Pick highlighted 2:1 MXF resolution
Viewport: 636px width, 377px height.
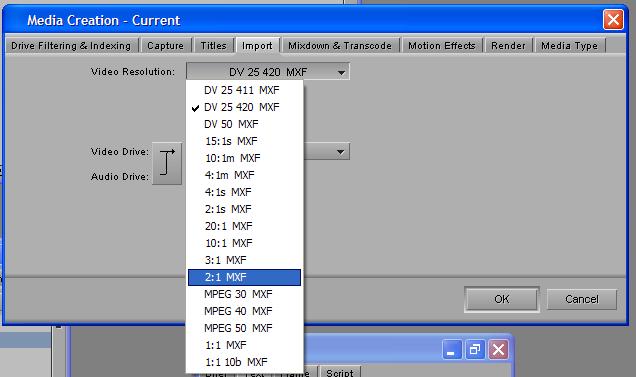coord(244,277)
